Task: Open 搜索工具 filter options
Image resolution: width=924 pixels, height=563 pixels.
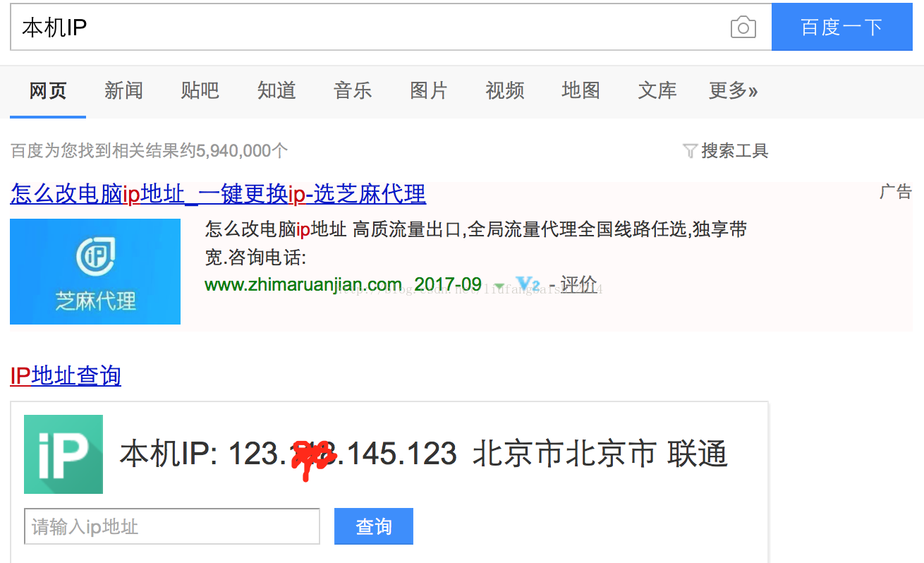Action: click(x=734, y=150)
